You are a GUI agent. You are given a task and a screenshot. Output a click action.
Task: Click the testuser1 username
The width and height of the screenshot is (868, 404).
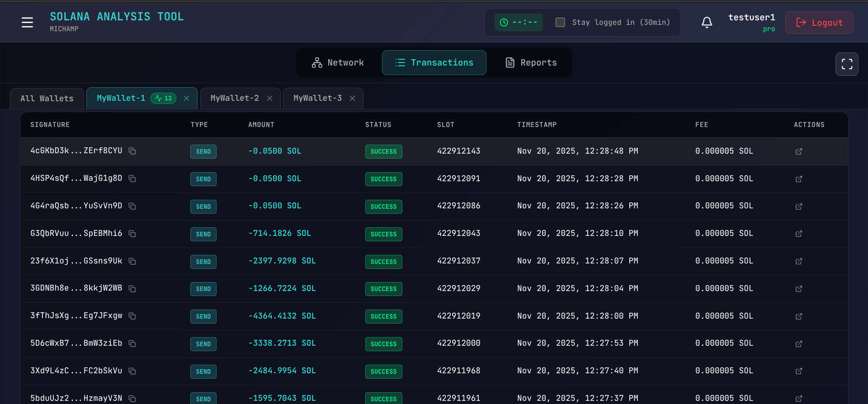(x=752, y=17)
